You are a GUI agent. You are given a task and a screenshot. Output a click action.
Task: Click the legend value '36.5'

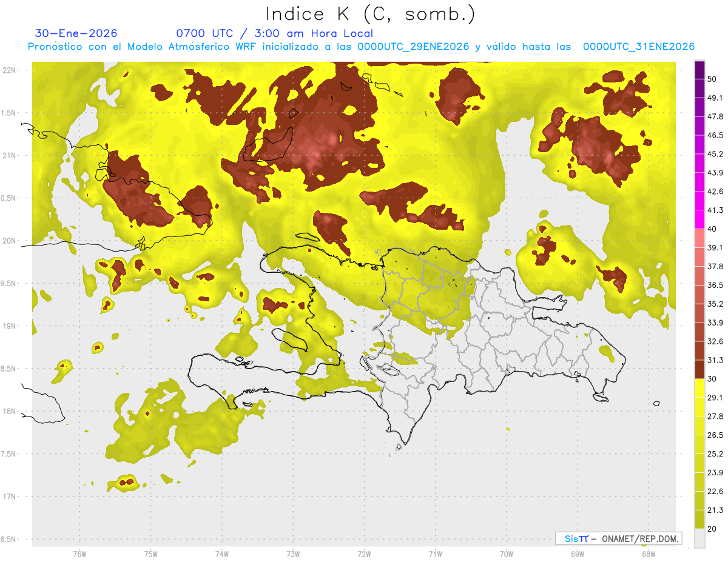pyautogui.click(x=715, y=285)
